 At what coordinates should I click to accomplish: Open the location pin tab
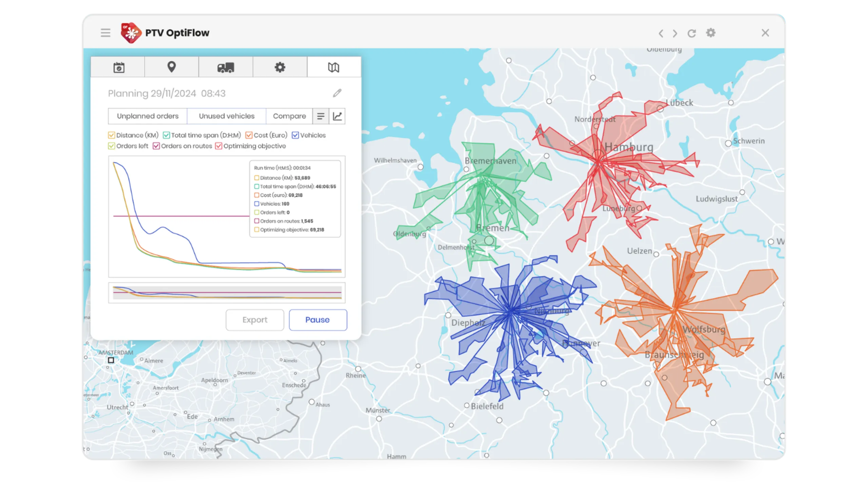[x=172, y=67]
